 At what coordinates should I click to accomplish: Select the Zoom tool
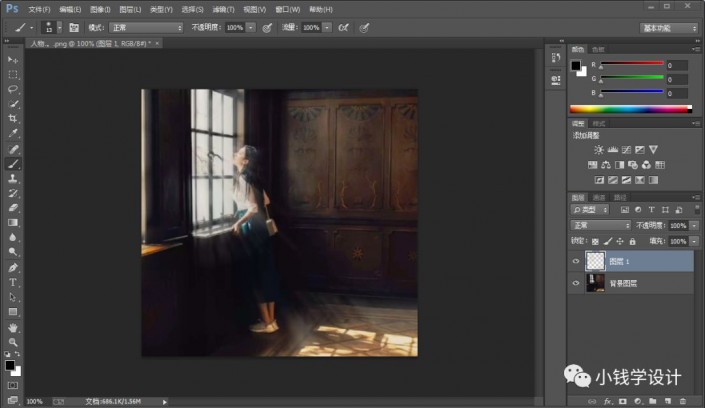tap(13, 342)
